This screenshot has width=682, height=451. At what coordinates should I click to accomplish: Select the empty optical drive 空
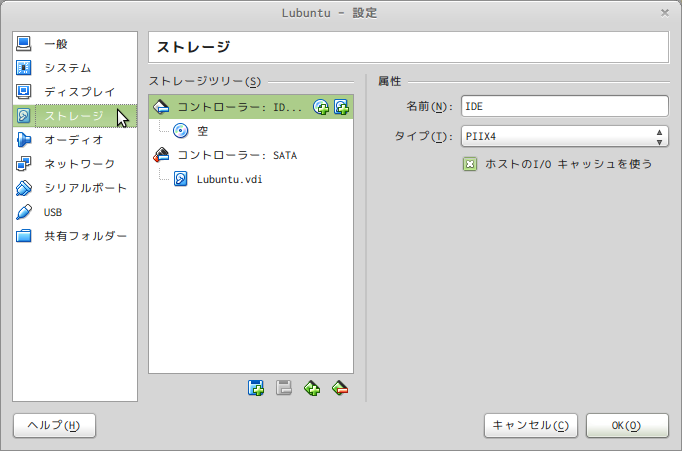point(251,131)
